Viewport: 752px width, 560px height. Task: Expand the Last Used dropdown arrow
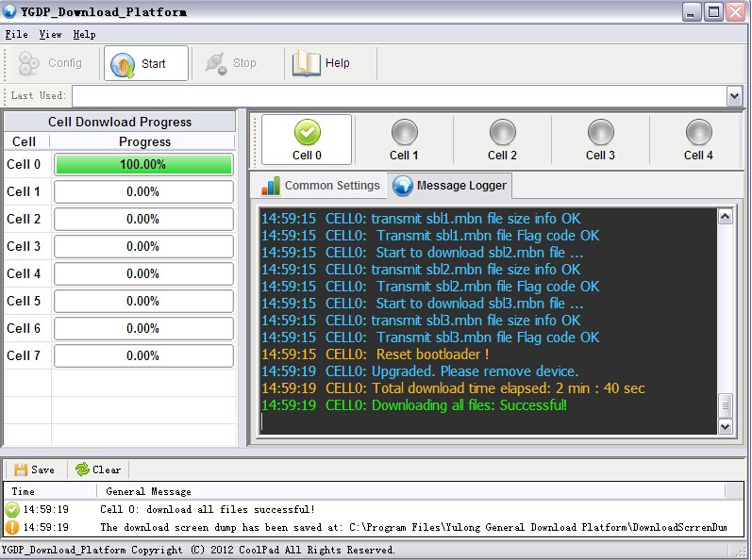pos(734,96)
